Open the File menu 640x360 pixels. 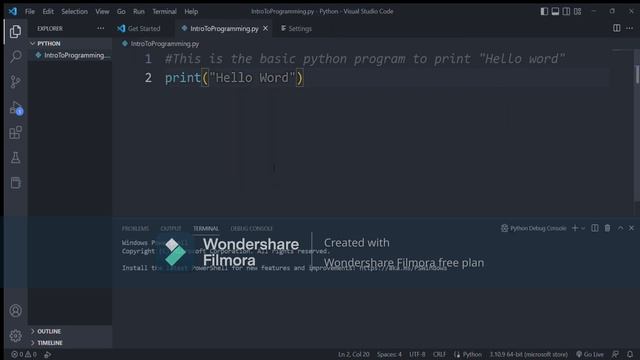pyautogui.click(x=30, y=11)
